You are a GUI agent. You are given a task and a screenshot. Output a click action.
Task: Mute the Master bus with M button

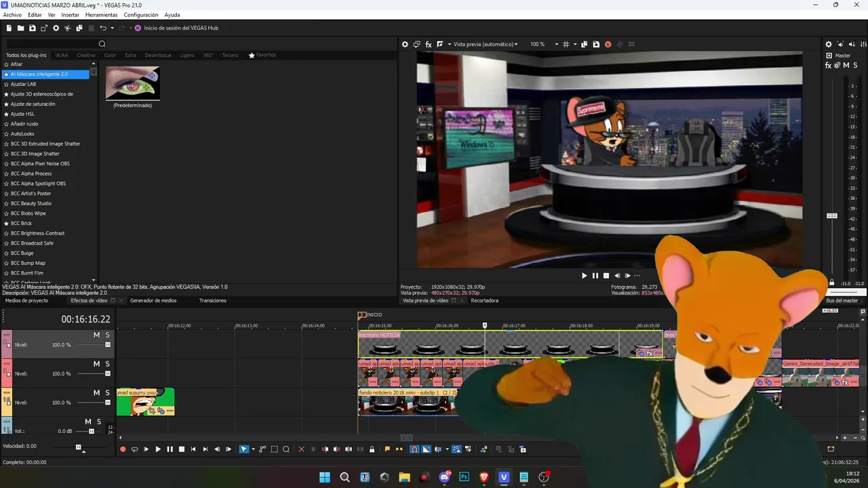point(846,66)
